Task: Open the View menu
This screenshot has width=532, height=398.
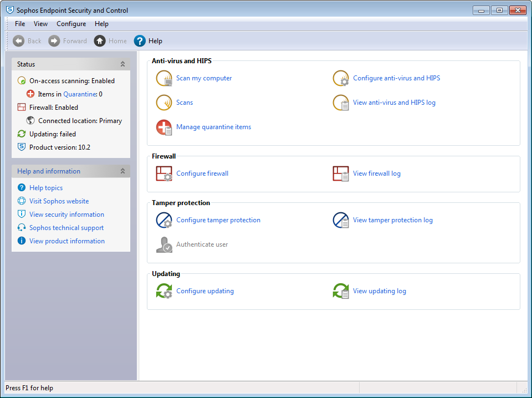Action: pyautogui.click(x=40, y=24)
